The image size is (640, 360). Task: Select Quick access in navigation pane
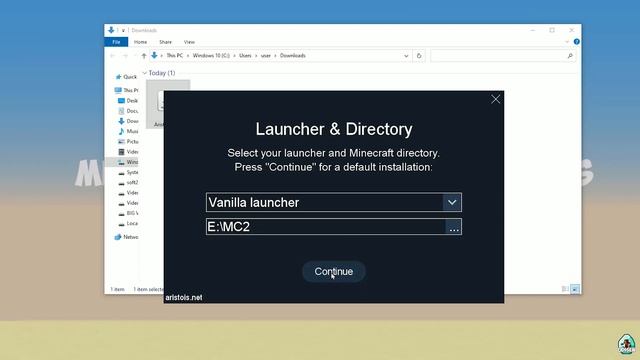coord(127,77)
